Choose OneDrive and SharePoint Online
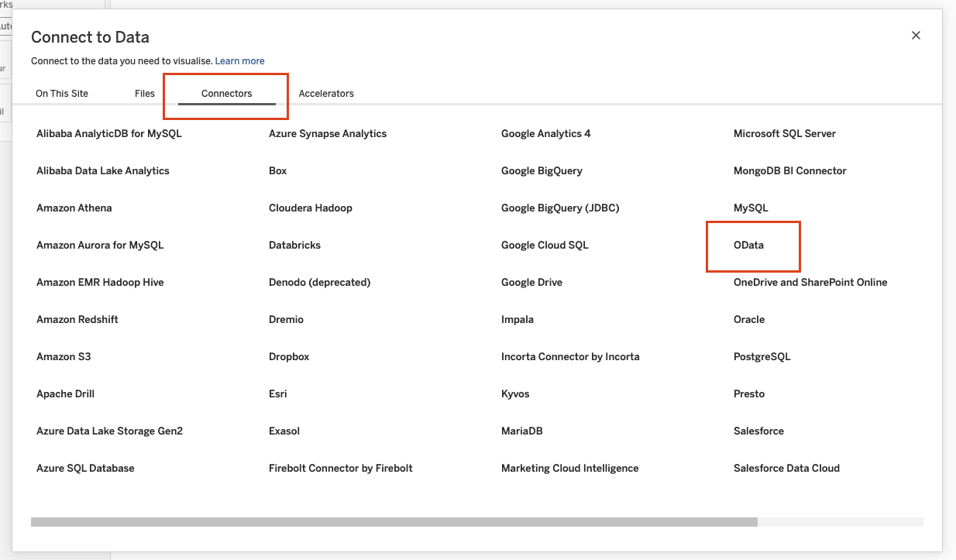The image size is (956, 560). [810, 283]
